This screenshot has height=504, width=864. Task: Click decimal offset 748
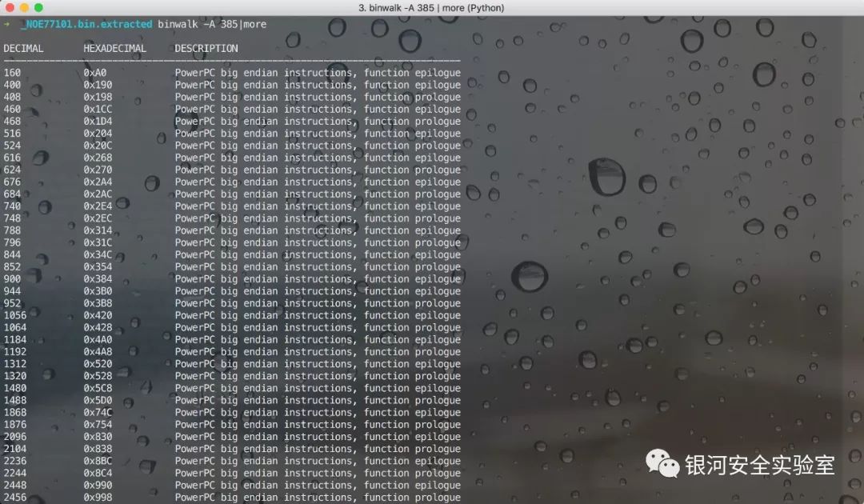pyautogui.click(x=12, y=218)
